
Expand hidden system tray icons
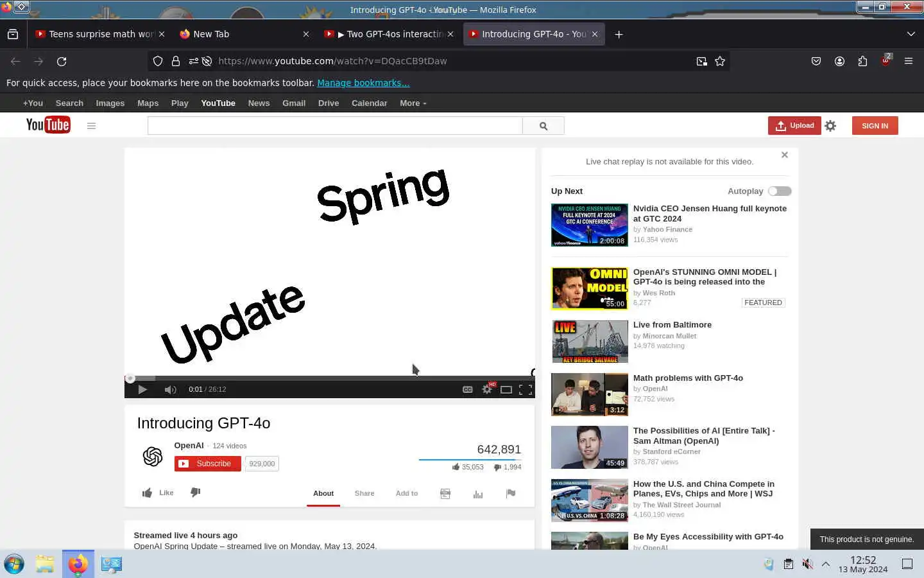pos(826,564)
